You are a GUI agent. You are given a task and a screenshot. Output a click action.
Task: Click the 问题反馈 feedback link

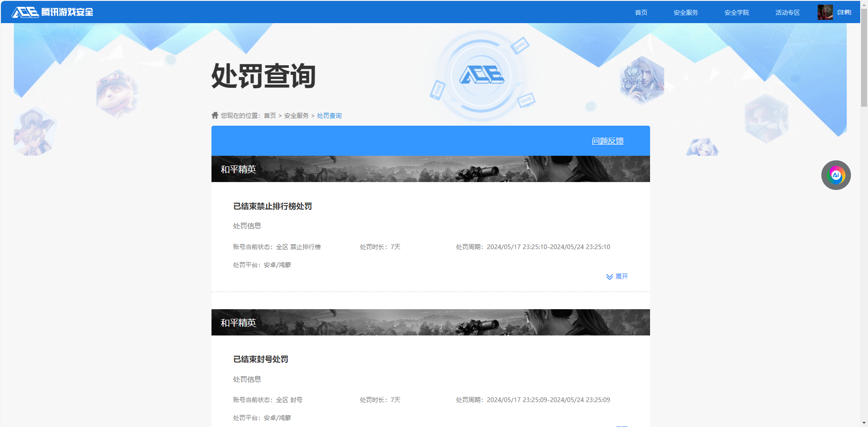point(608,140)
